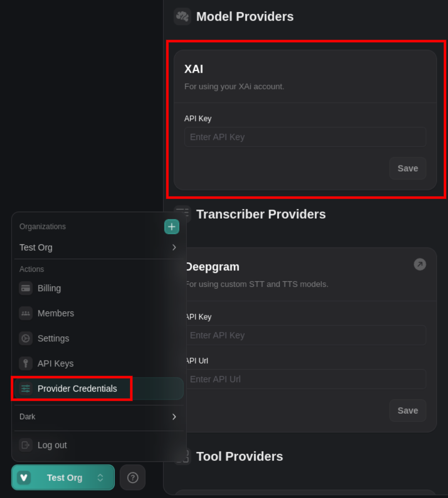Save the XAI API key
448x498 pixels.
point(407,169)
